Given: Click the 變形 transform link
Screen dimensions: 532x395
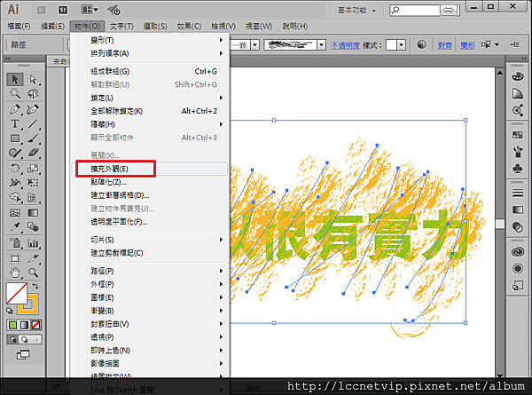Looking at the screenshot, I should coord(467,45).
